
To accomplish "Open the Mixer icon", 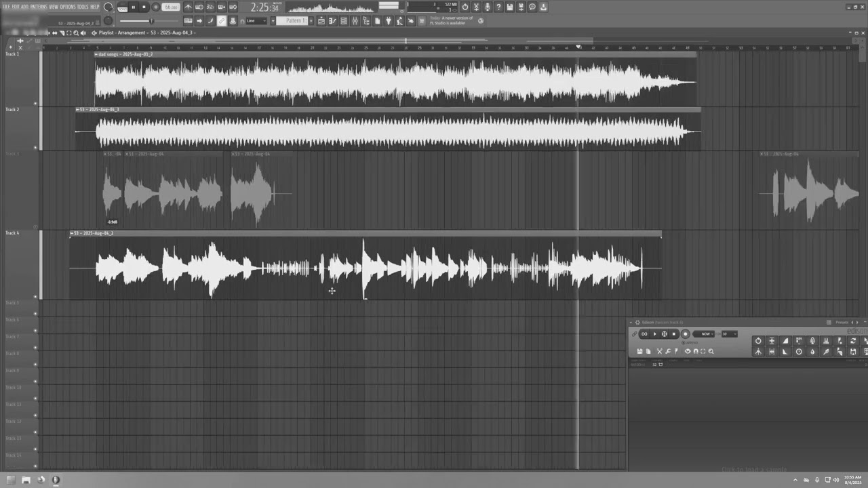I will click(355, 21).
